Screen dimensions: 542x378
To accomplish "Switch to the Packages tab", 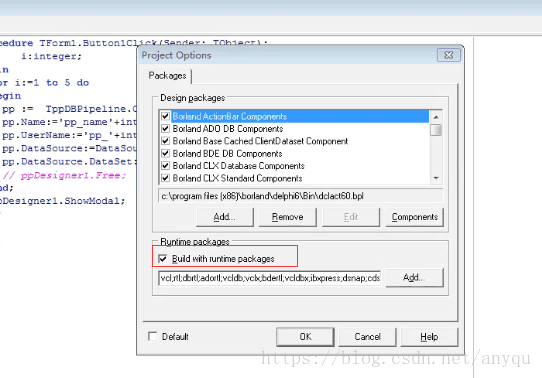I will 168,75.
